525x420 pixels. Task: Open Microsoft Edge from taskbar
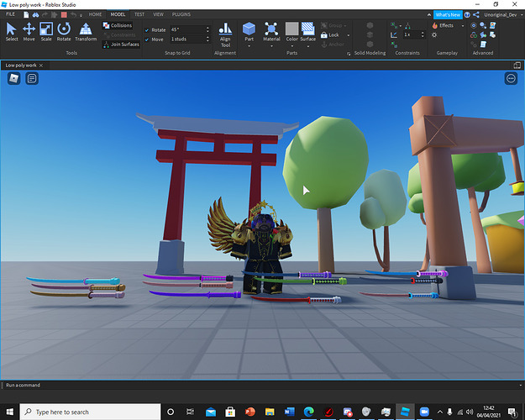click(x=308, y=412)
